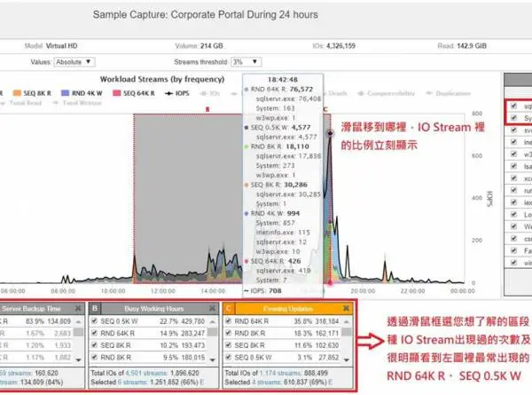This screenshot has width=532, height=395.
Task: Click the IOPS peak data point marker
Action: pos(330,133)
